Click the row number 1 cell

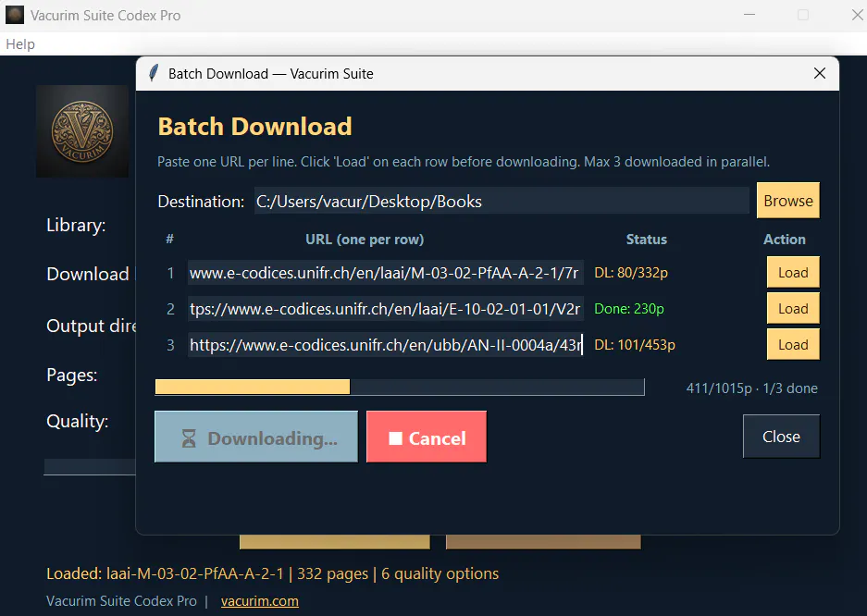tap(170, 273)
